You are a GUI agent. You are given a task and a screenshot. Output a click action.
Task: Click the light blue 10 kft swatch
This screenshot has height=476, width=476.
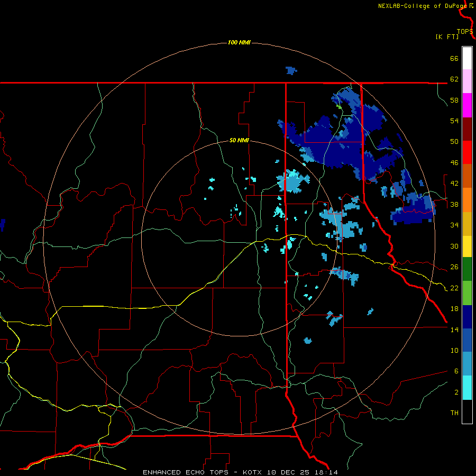point(467,364)
